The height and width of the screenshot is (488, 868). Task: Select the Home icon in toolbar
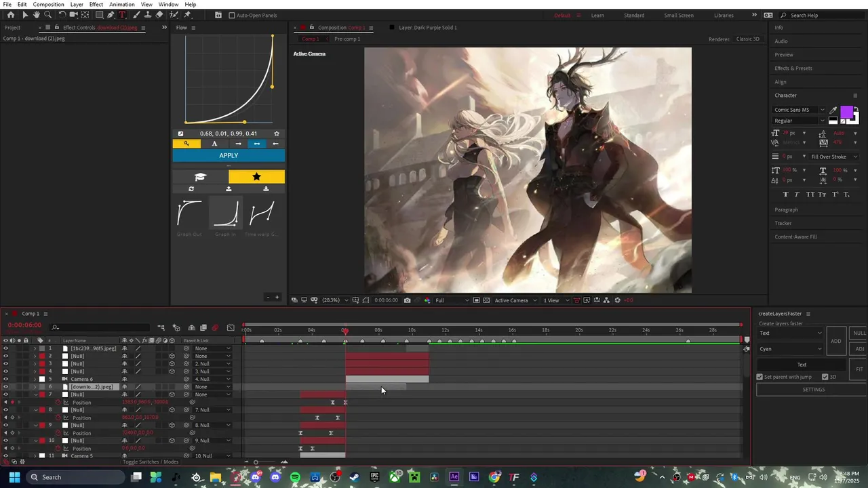tap(10, 15)
